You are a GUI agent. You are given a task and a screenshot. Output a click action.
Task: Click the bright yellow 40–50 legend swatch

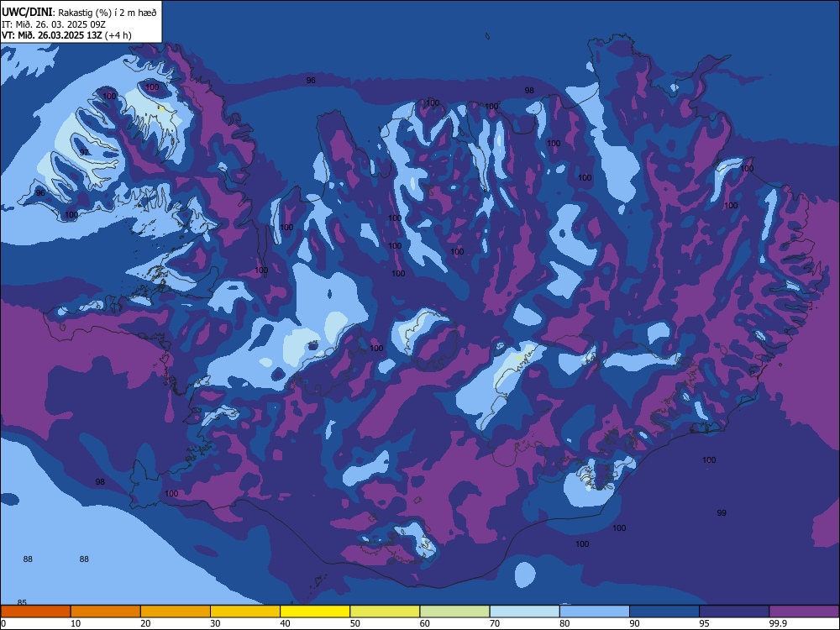[315, 612]
